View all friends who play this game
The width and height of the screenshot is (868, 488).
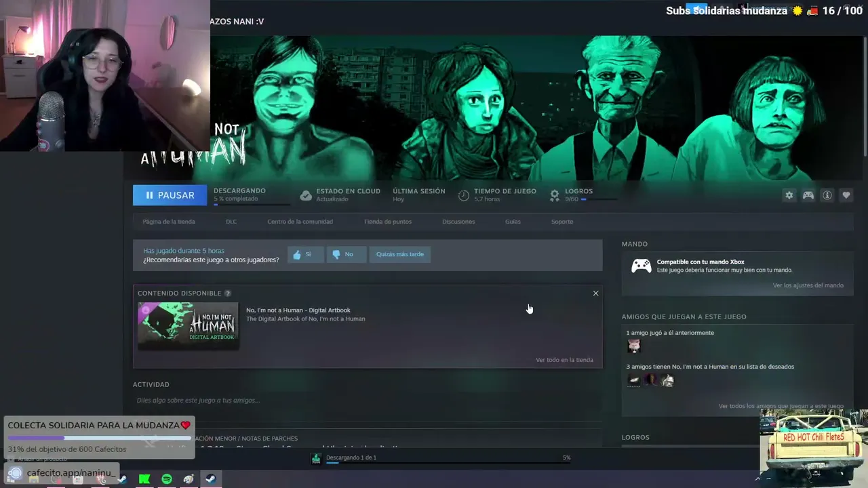point(781,406)
